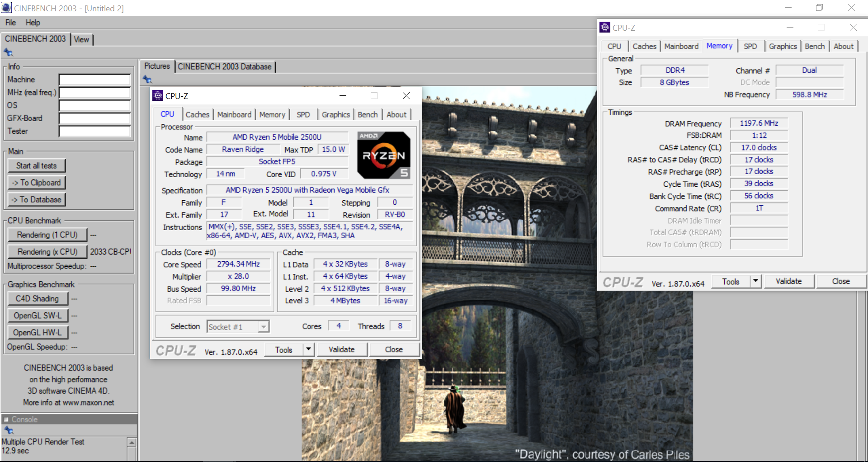868x462 pixels.
Task: Click the Tester input field
Action: (95, 131)
